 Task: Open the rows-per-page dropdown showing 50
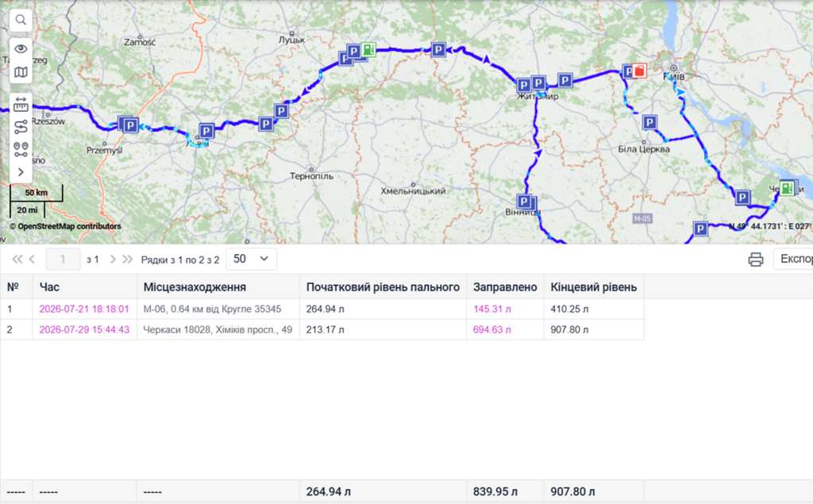click(x=252, y=259)
